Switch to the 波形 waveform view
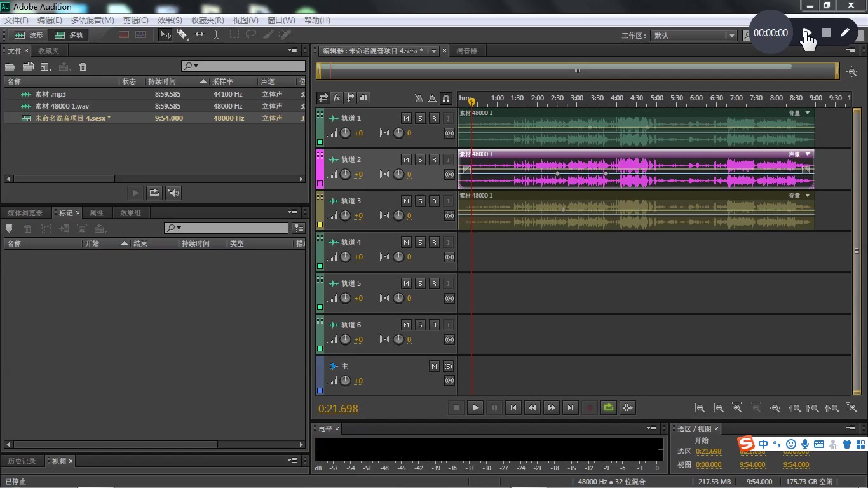The height and width of the screenshot is (488, 868). [x=29, y=35]
